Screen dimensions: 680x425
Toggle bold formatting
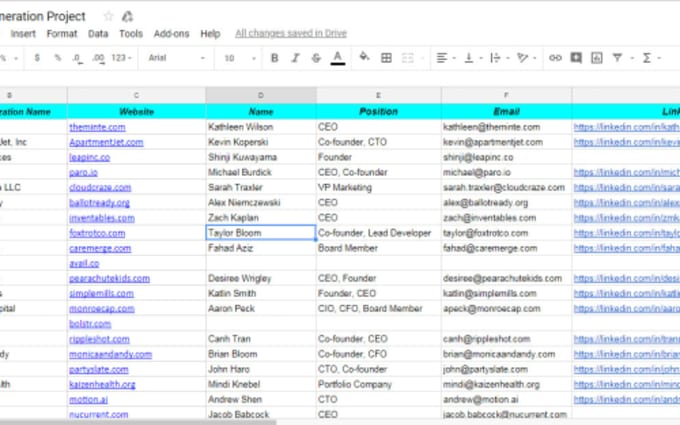click(275, 58)
